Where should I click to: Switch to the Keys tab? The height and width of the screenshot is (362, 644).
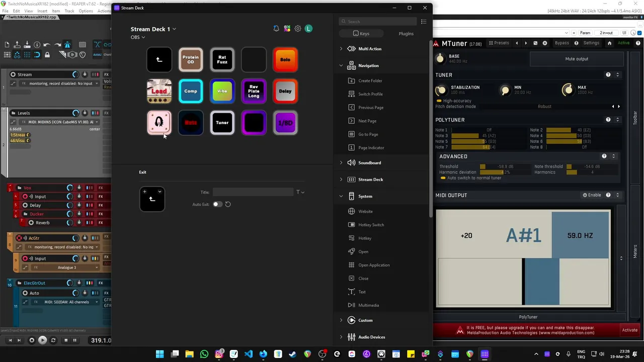coord(361,34)
